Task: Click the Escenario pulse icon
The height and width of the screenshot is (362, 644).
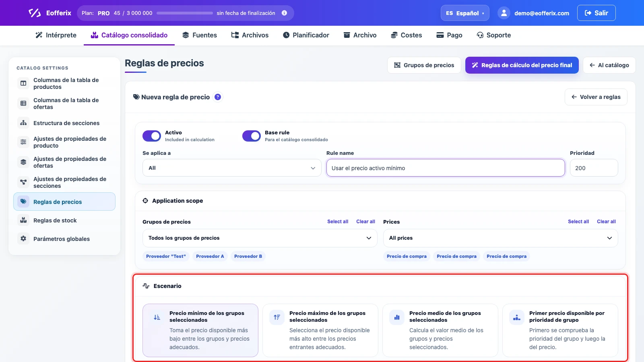Action: [146, 286]
